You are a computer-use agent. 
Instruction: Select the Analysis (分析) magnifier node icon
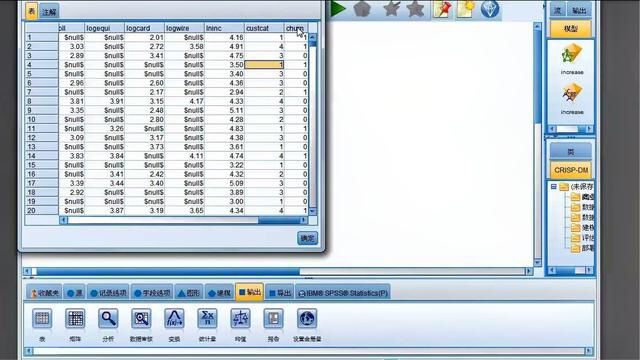(x=108, y=319)
